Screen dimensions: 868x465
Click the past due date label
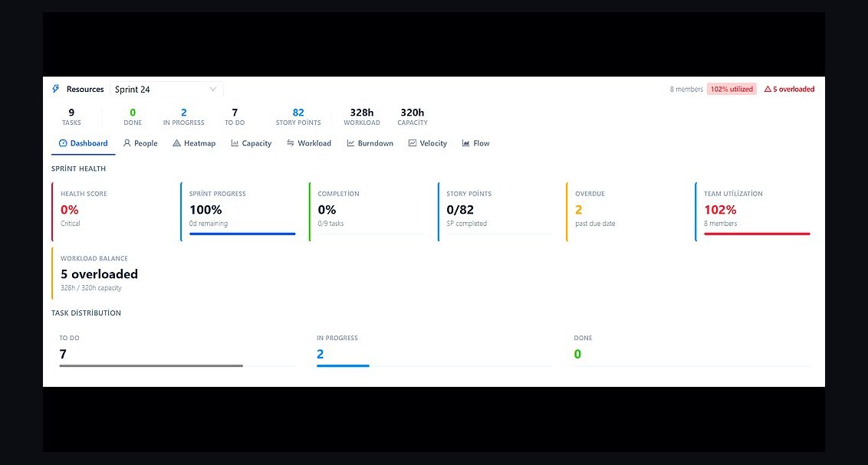[595, 224]
